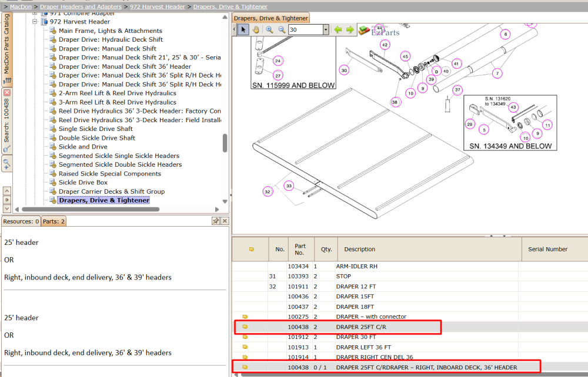Screen dimensions: 588x377
Task: Select the pointer arrow tool
Action: 243,29
